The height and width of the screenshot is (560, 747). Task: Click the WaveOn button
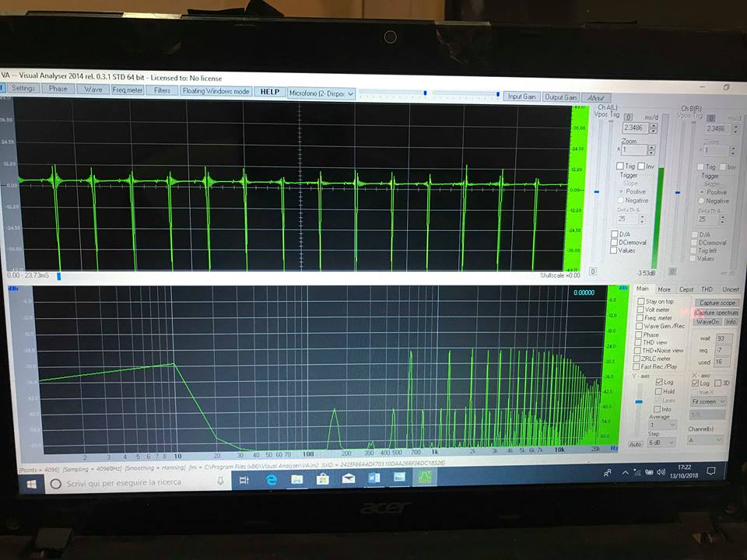707,322
